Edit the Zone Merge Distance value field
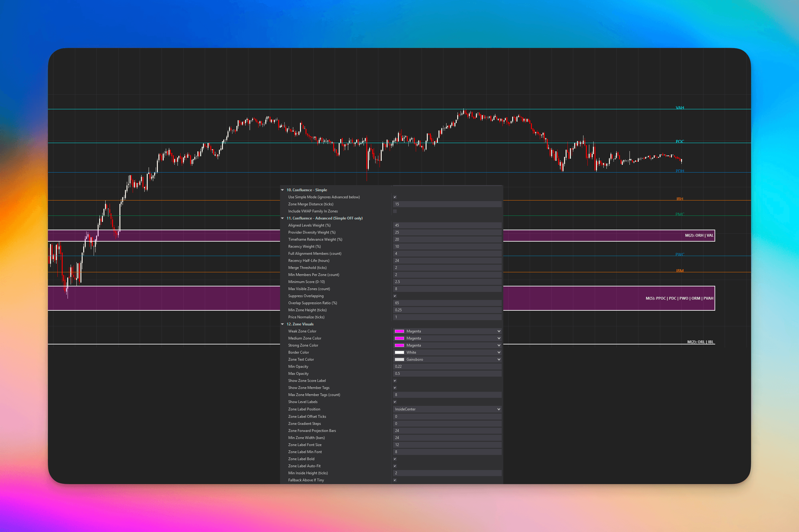The image size is (799, 532). [x=447, y=204]
